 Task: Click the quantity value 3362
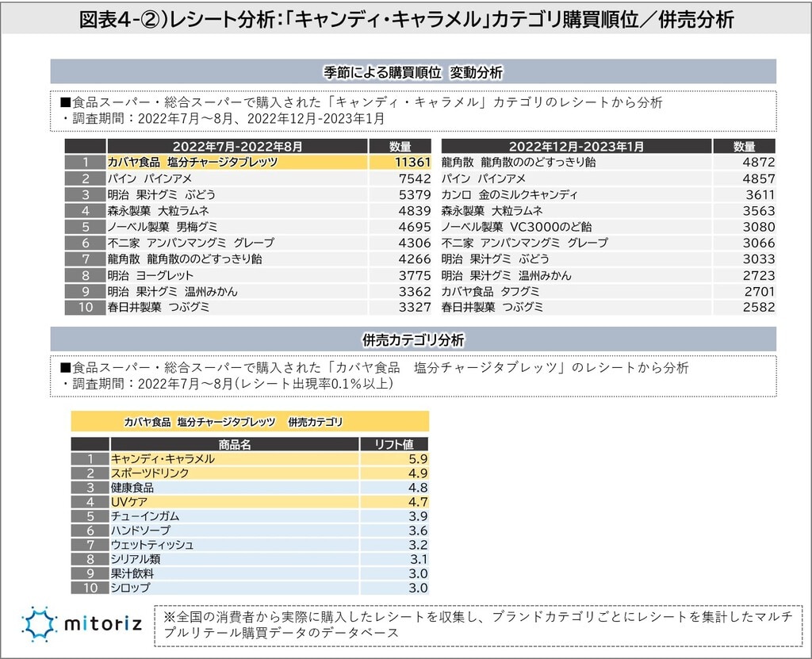coord(414,292)
